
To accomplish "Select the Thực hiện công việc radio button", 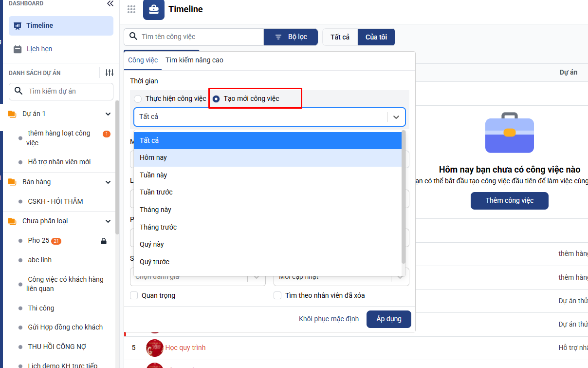I will 138,99.
